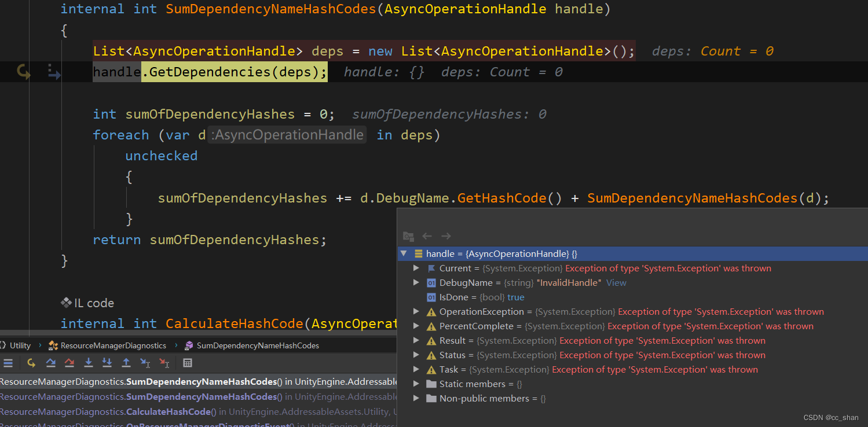Click the Step Into down-arrow icon

tap(88, 363)
